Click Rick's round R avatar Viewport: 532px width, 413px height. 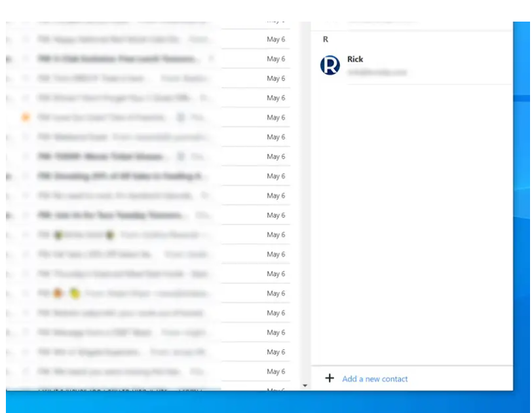click(330, 65)
